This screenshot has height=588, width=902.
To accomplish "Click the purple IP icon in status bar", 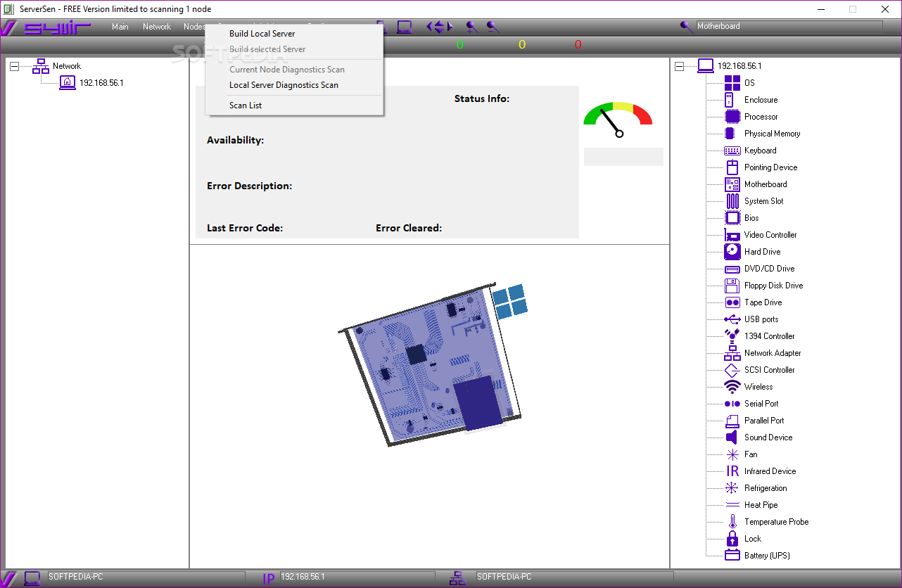I will (269, 579).
